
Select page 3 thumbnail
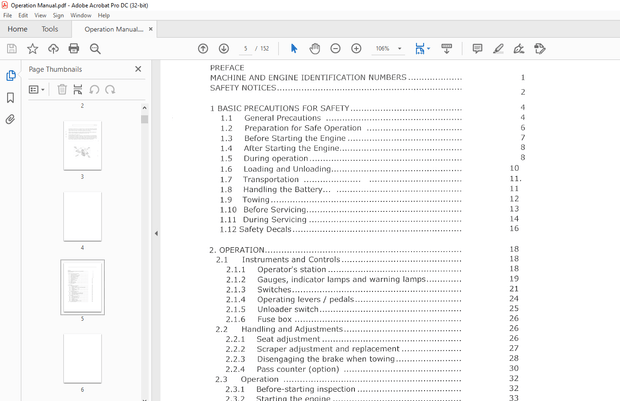[82, 146]
